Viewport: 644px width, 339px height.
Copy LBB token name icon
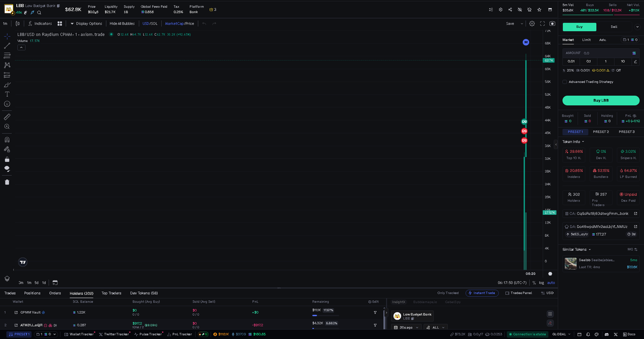(x=58, y=5)
